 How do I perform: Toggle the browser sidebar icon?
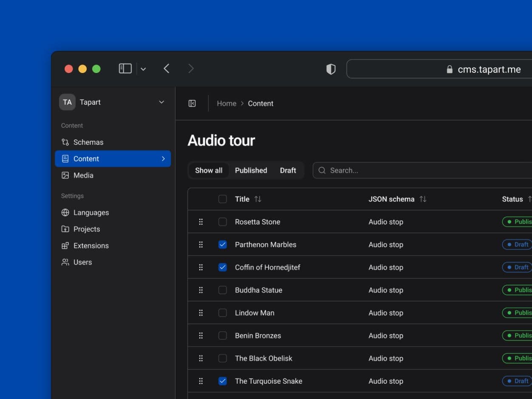[125, 68]
